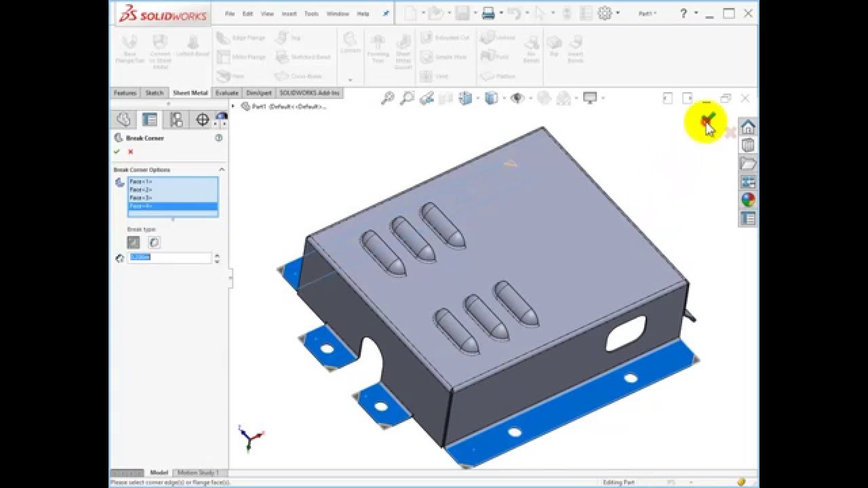Click the Sketched Bend tool
Screen dimensions: 868x488
(302, 57)
